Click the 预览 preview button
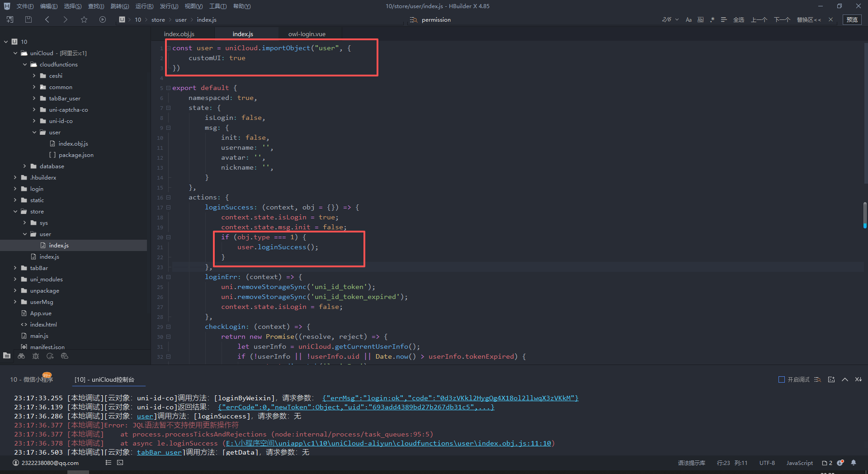This screenshot has height=474, width=868. (852, 19)
